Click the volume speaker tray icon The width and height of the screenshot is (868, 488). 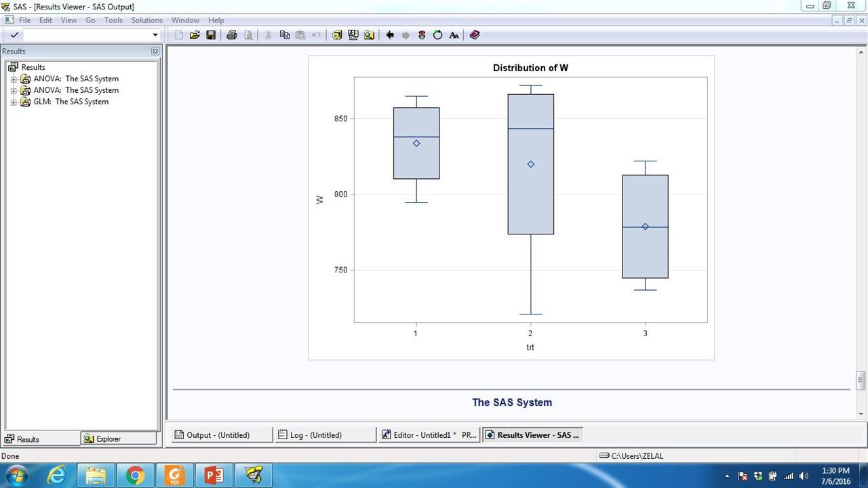tap(805, 476)
